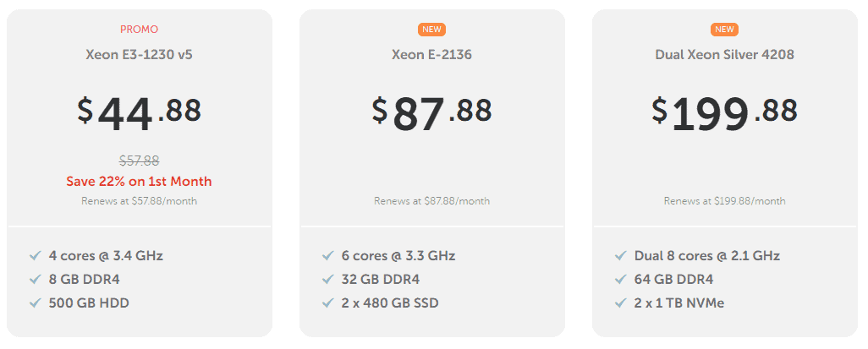Click checkmark icon next to 8 GB DDR4

pyautogui.click(x=36, y=280)
